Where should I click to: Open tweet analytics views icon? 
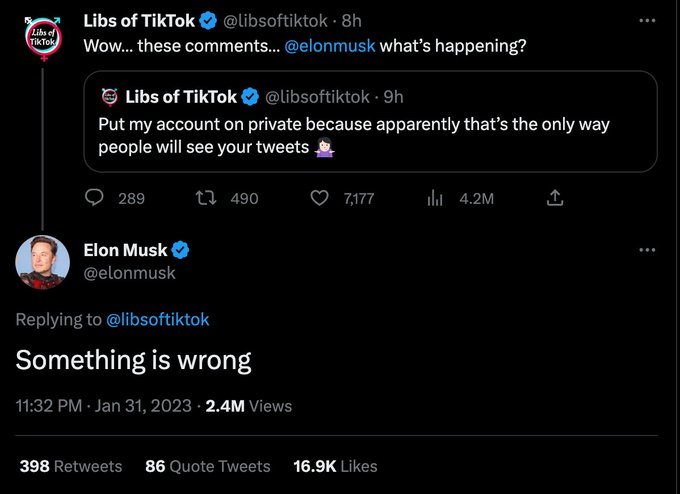pos(435,198)
